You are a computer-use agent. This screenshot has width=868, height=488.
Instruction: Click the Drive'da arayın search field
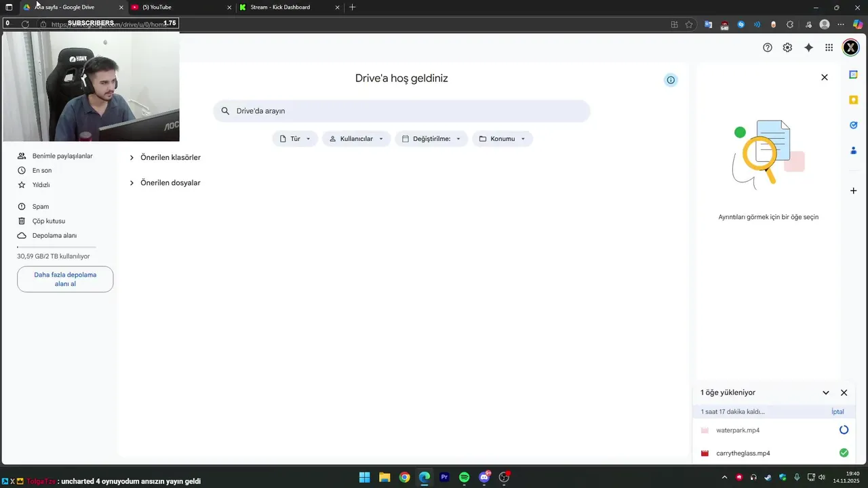pos(401,111)
